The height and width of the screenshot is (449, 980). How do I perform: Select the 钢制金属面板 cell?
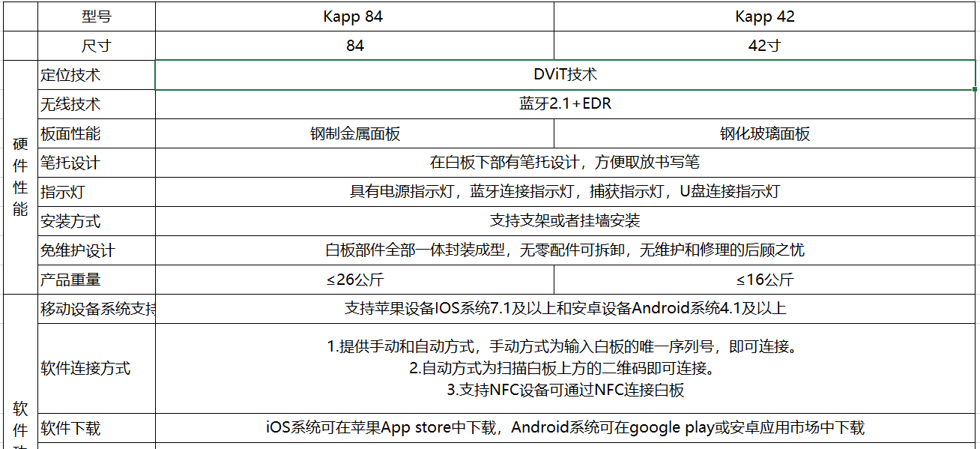tap(354, 133)
